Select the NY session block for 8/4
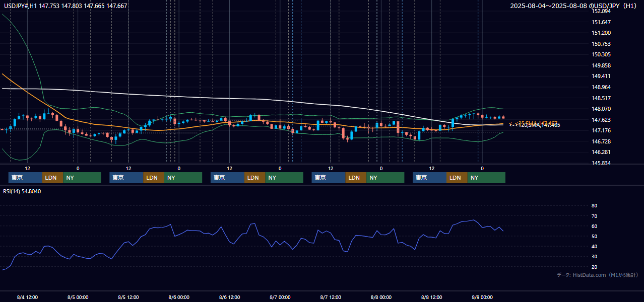The image size is (644, 302). (x=82, y=178)
